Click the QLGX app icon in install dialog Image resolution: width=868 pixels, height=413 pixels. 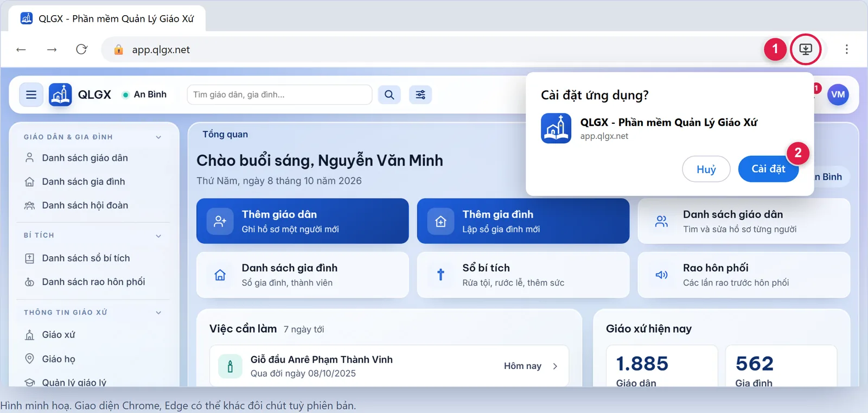(x=556, y=128)
